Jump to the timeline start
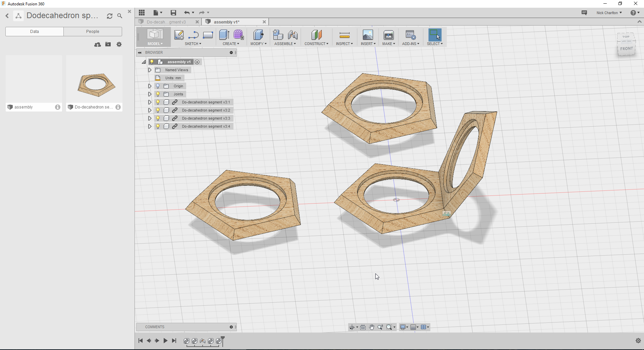This screenshot has height=350, width=644. pos(141,341)
